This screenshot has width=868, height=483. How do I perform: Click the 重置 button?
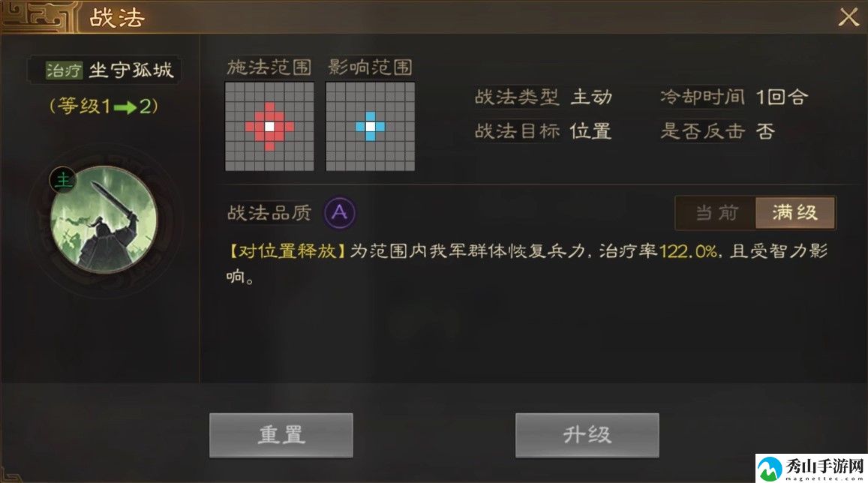tap(281, 435)
